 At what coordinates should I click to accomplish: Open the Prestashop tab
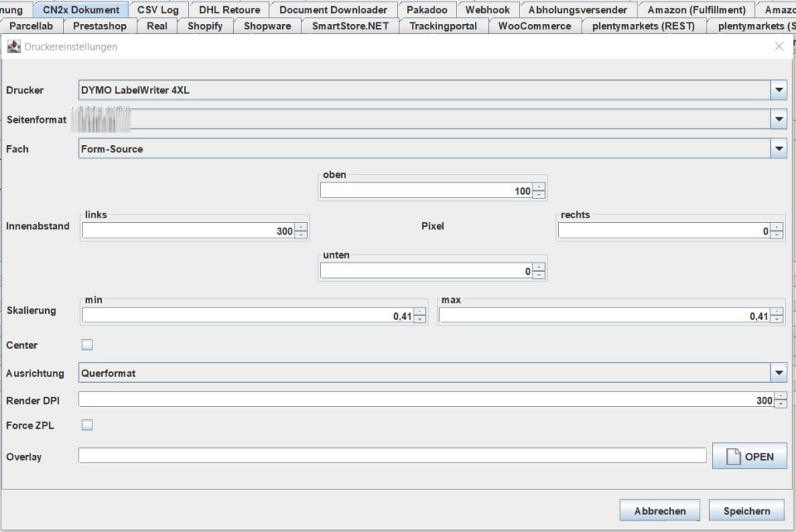pyautogui.click(x=99, y=26)
